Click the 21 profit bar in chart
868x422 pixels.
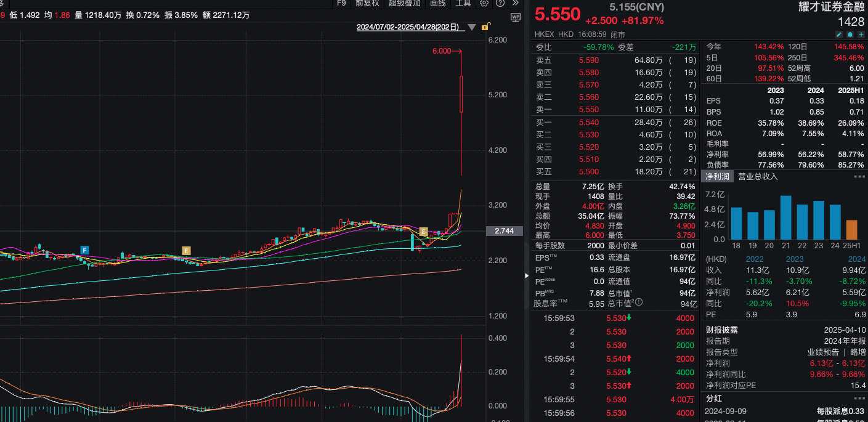(x=785, y=217)
